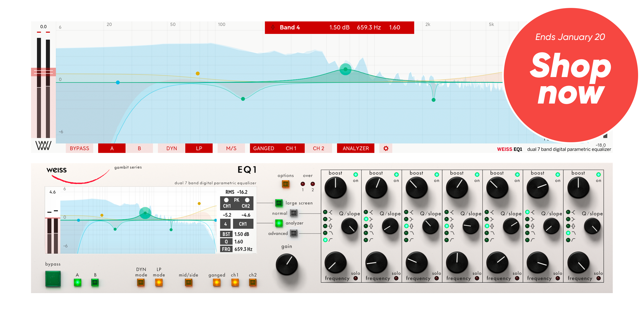Toggle band 1 on LED
This screenshot has height=322, width=644.
point(355,174)
